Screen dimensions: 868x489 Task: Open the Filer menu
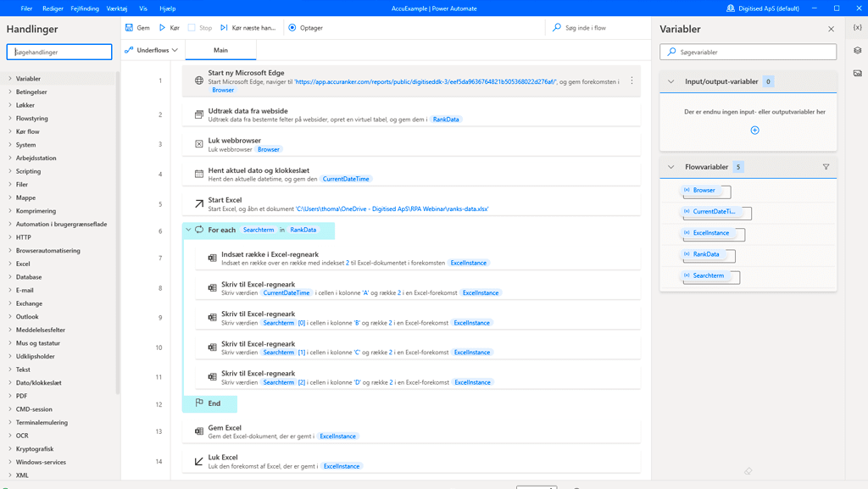click(26, 8)
